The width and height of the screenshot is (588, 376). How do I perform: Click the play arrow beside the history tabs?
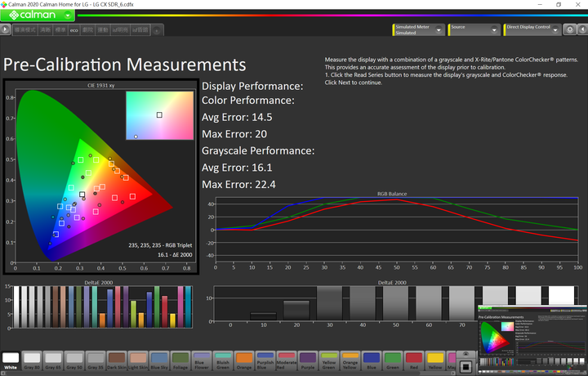[5, 29]
